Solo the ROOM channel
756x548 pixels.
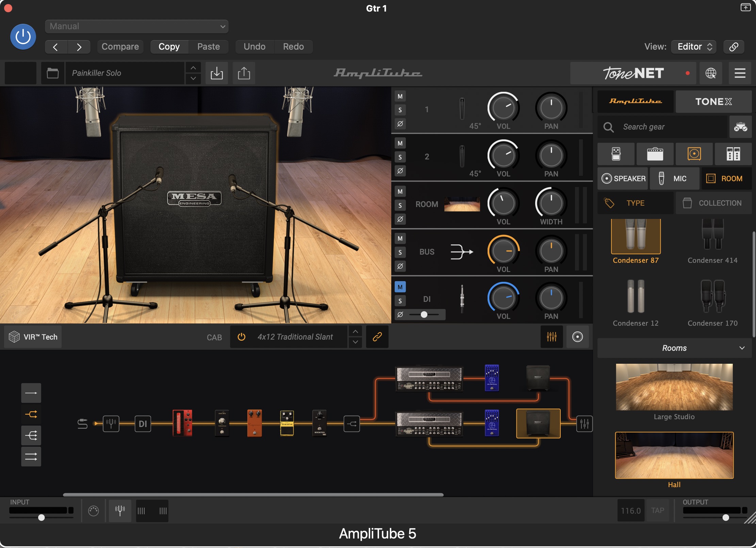400,205
